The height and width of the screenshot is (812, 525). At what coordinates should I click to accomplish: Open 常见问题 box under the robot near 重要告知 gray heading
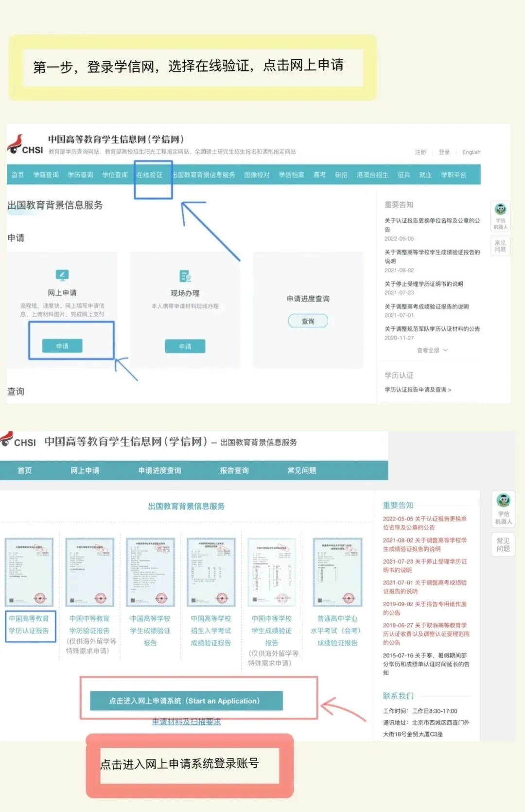(x=500, y=246)
